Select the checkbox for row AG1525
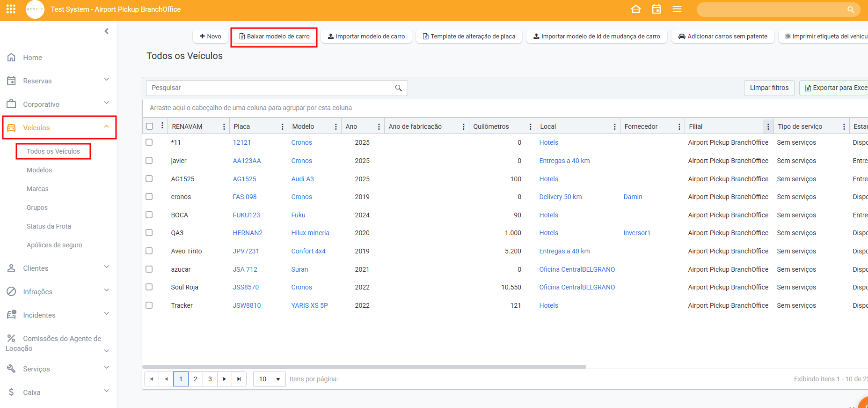 [149, 179]
